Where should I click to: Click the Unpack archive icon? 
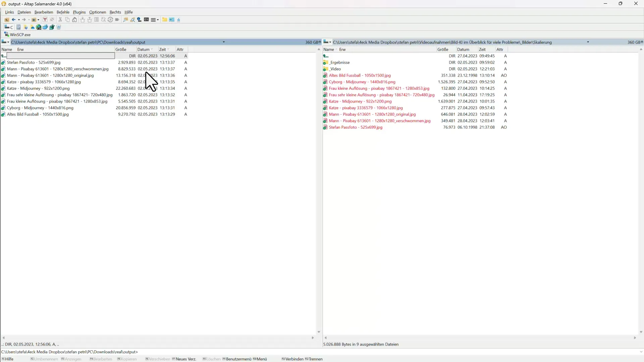tap(90, 20)
